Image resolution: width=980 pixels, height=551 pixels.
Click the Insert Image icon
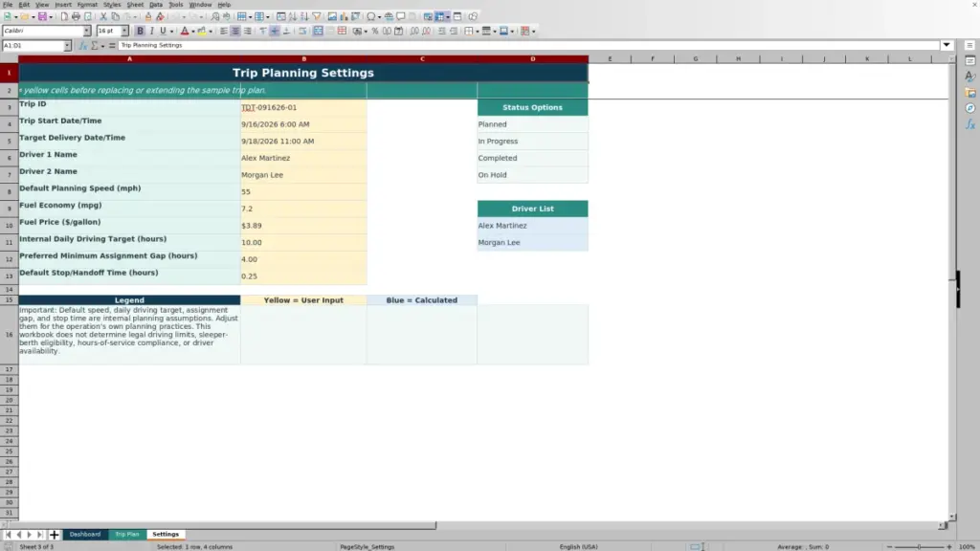(x=332, y=17)
